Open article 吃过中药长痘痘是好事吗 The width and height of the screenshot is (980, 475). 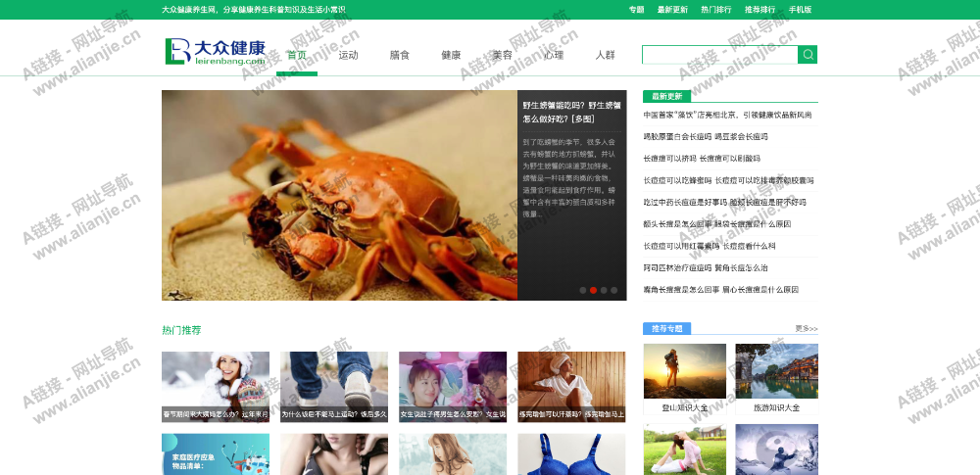[x=725, y=203]
